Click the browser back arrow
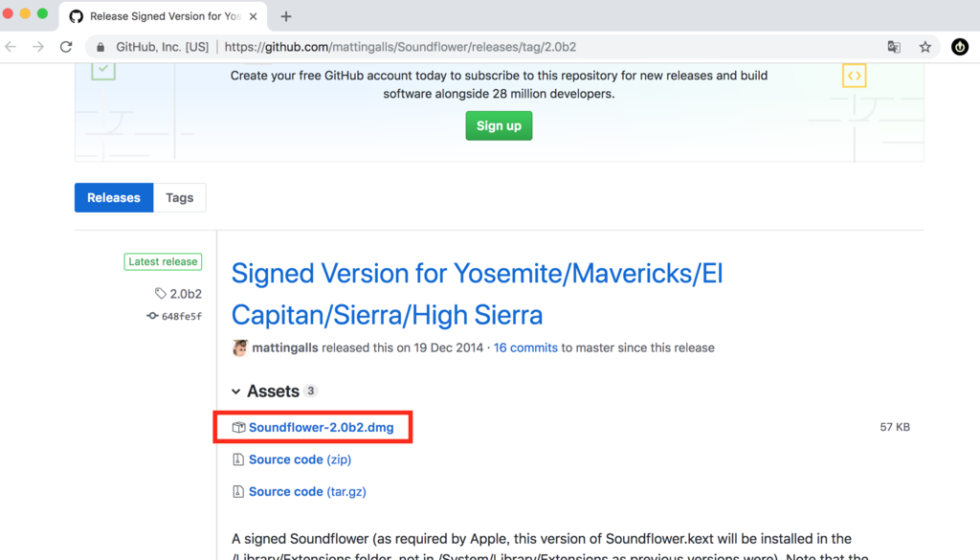 pyautogui.click(x=11, y=47)
